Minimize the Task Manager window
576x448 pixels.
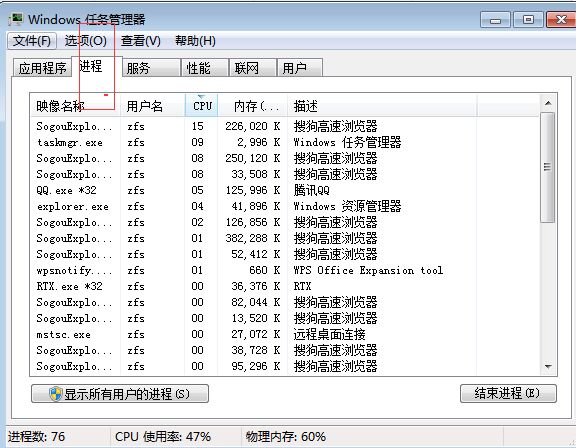tap(495, 20)
